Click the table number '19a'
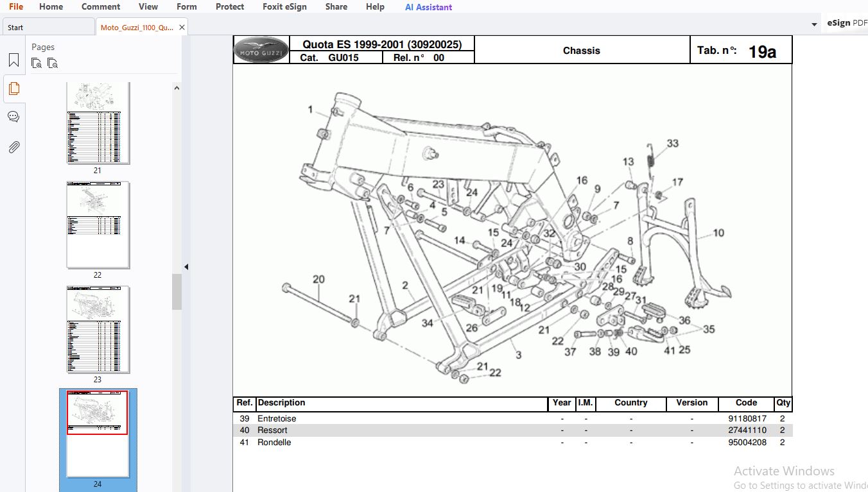The width and height of the screenshot is (868, 492). tap(762, 52)
